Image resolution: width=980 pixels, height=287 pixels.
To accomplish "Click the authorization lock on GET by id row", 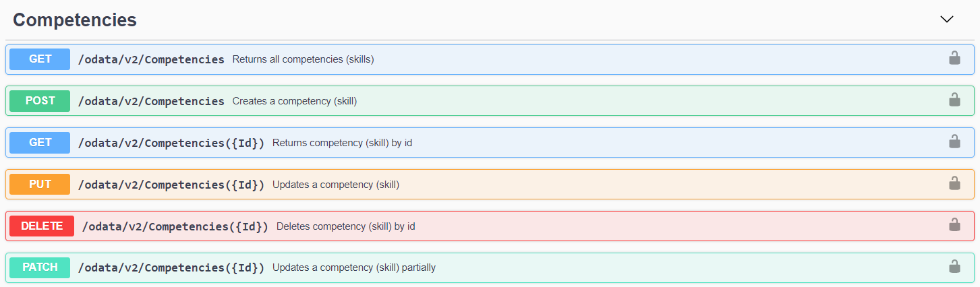I will [954, 142].
